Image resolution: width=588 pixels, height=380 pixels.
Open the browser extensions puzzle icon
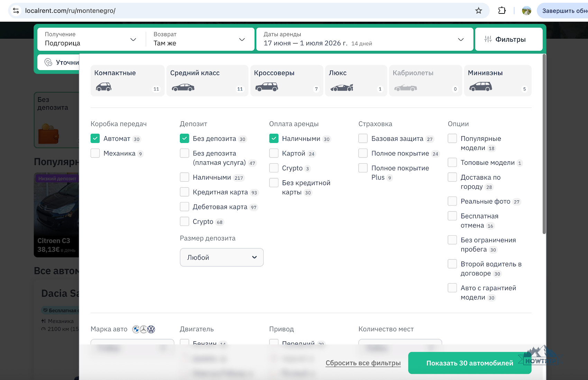click(502, 11)
